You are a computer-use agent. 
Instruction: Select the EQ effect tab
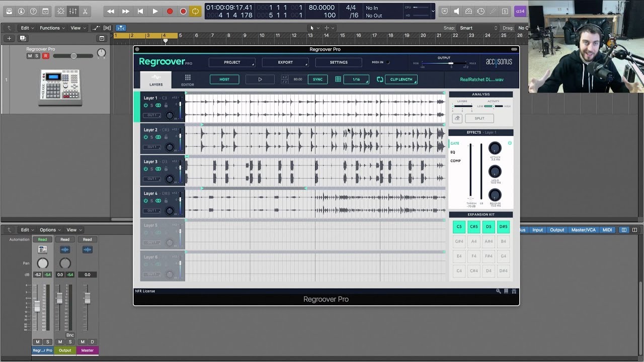pos(453,152)
